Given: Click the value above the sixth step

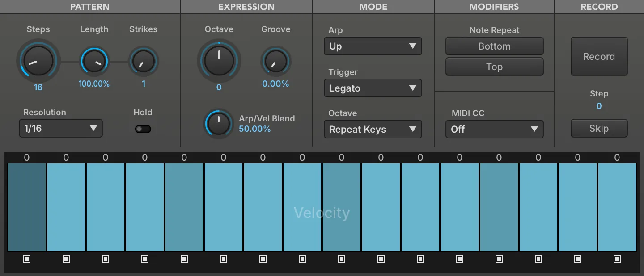Looking at the screenshot, I should click(224, 157).
